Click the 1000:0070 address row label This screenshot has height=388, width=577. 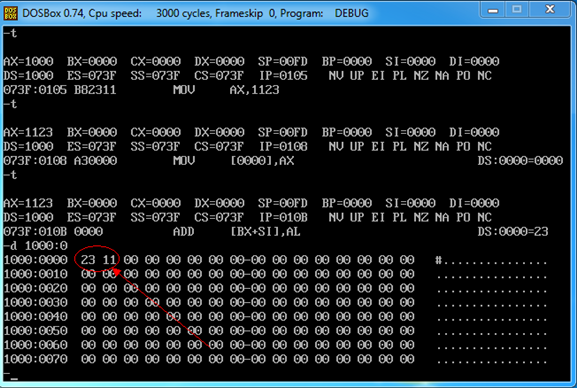[36, 359]
